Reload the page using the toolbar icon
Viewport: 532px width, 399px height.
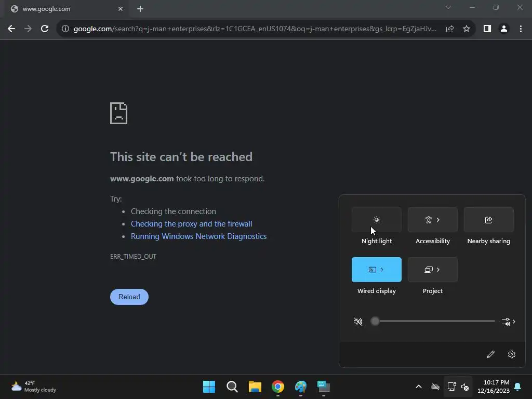45,29
